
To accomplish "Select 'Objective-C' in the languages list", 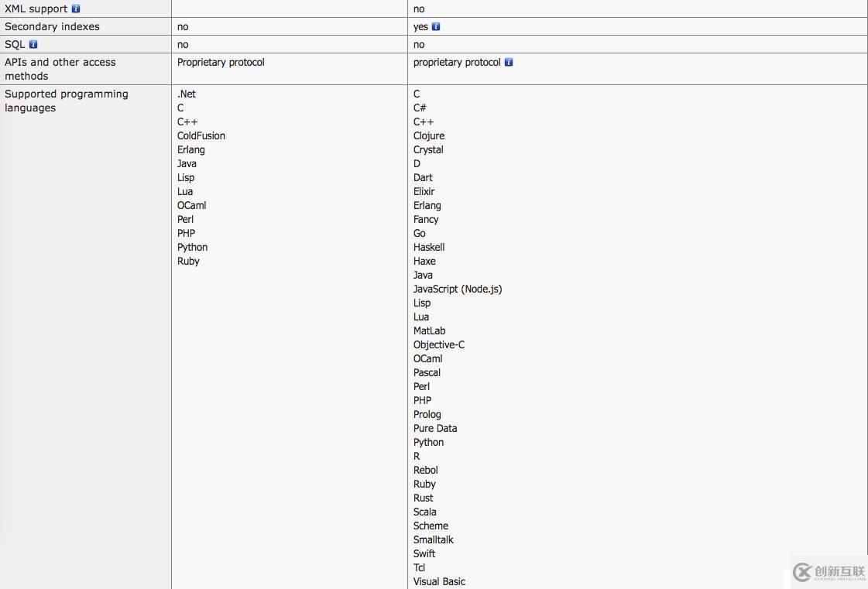I will point(439,344).
